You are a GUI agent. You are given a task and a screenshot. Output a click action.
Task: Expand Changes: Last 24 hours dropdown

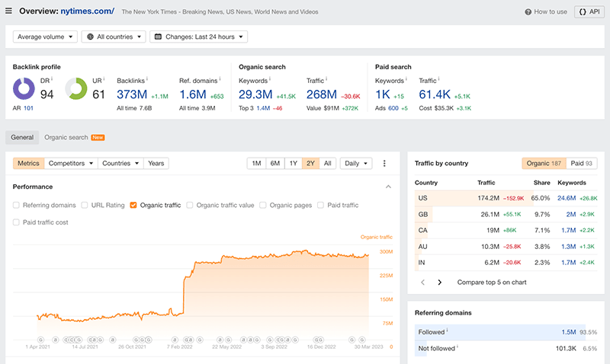(x=198, y=37)
